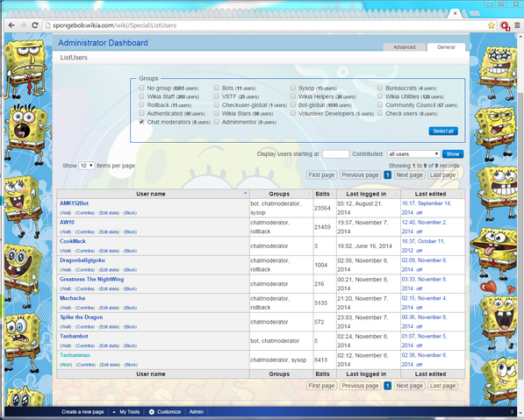Reload the page with the refresh icon

35,25
